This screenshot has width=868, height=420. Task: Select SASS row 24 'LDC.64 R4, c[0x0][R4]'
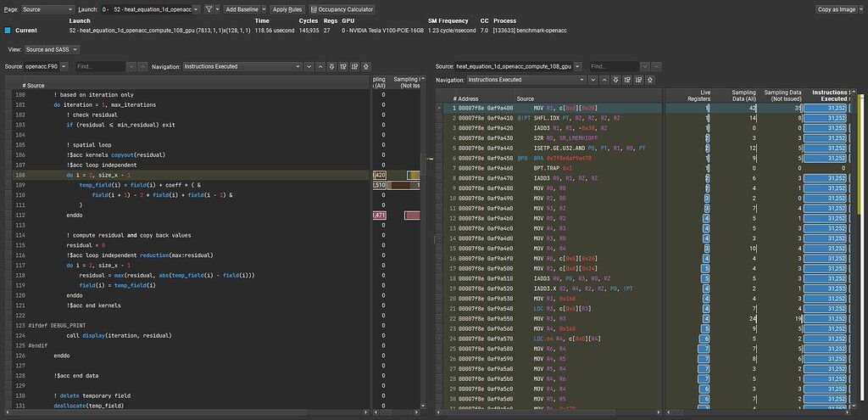click(551, 339)
